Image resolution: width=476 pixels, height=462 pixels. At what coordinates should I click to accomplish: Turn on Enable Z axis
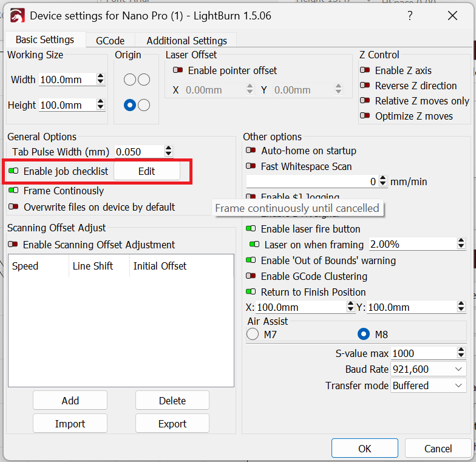click(x=365, y=70)
